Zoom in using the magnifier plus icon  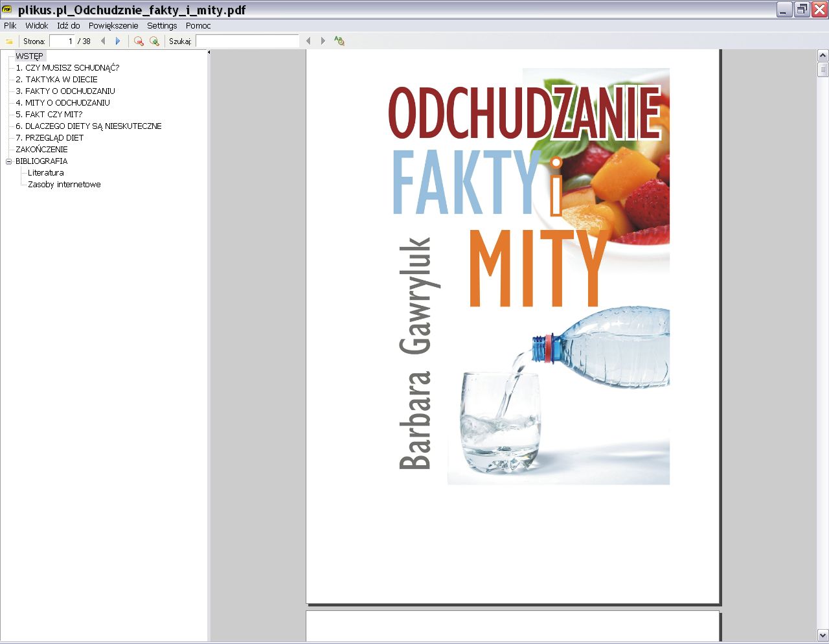coord(155,40)
